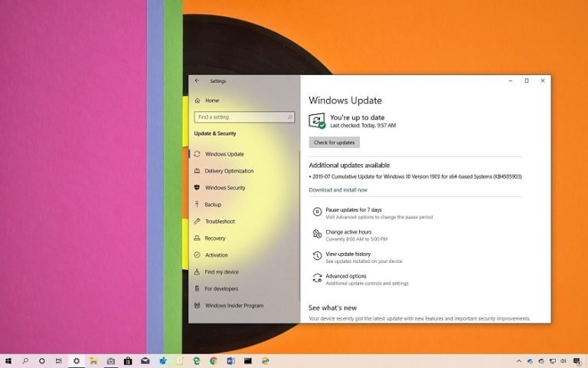The height and width of the screenshot is (368, 588).
Task: Go to the Backup settings page
Action: 213,205
